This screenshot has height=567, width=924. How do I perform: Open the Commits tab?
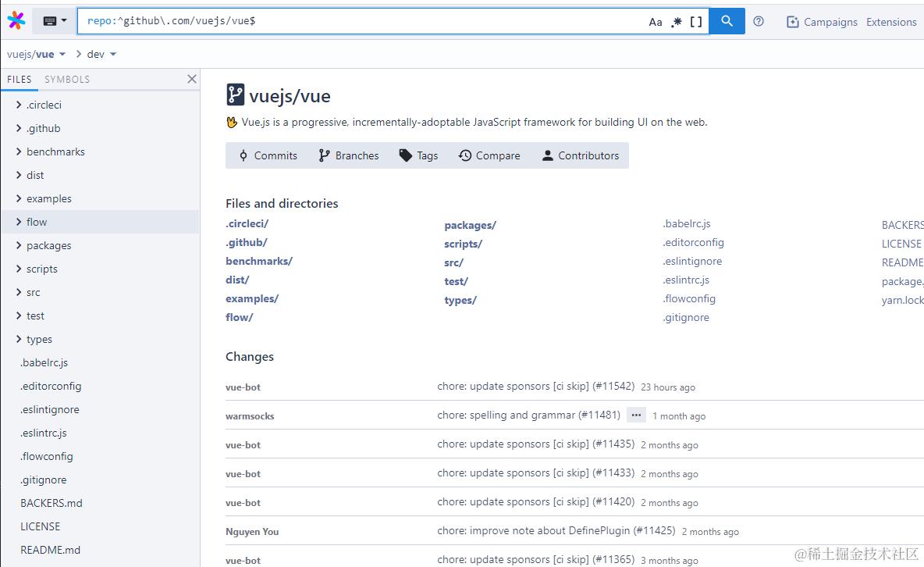[268, 155]
